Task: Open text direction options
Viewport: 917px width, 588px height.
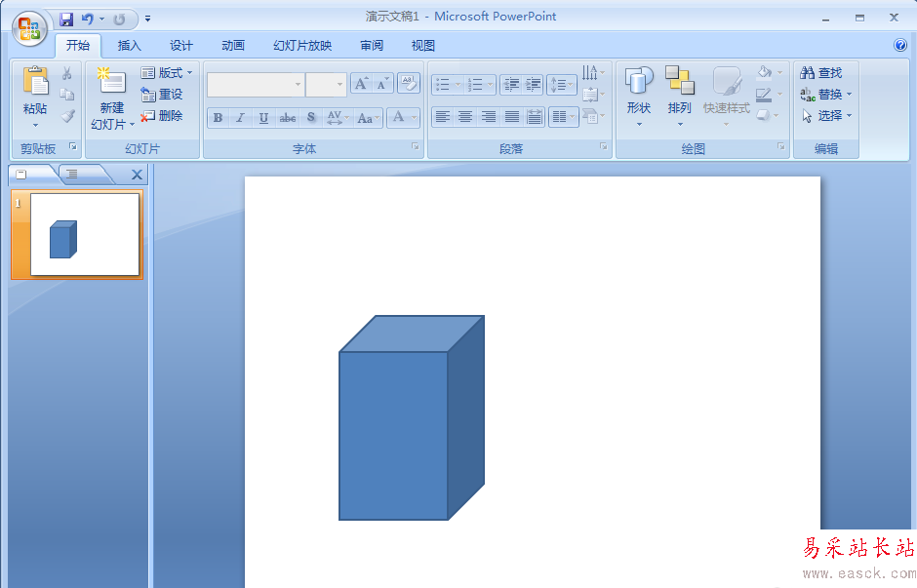Action: [x=593, y=73]
